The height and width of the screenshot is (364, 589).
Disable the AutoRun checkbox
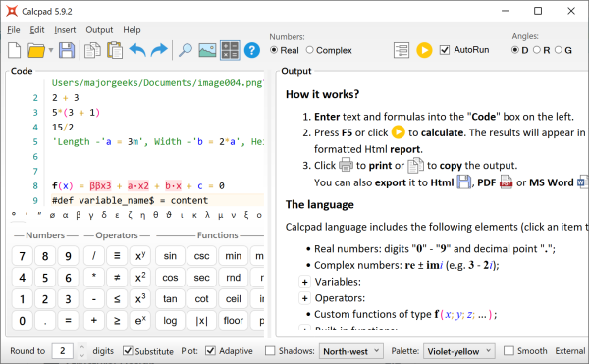(445, 50)
